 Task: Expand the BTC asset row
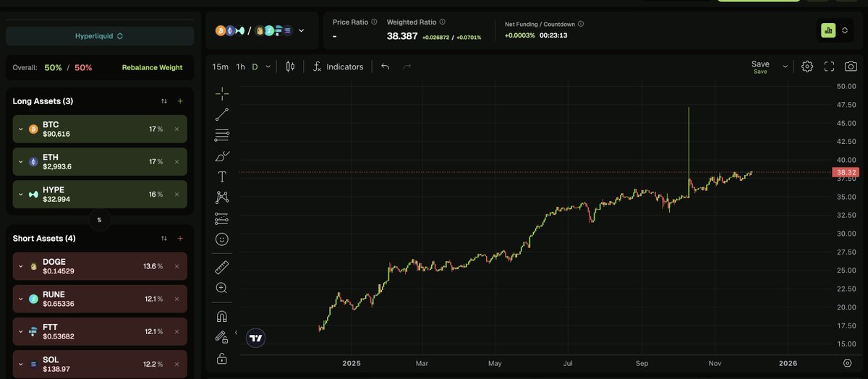tap(20, 129)
